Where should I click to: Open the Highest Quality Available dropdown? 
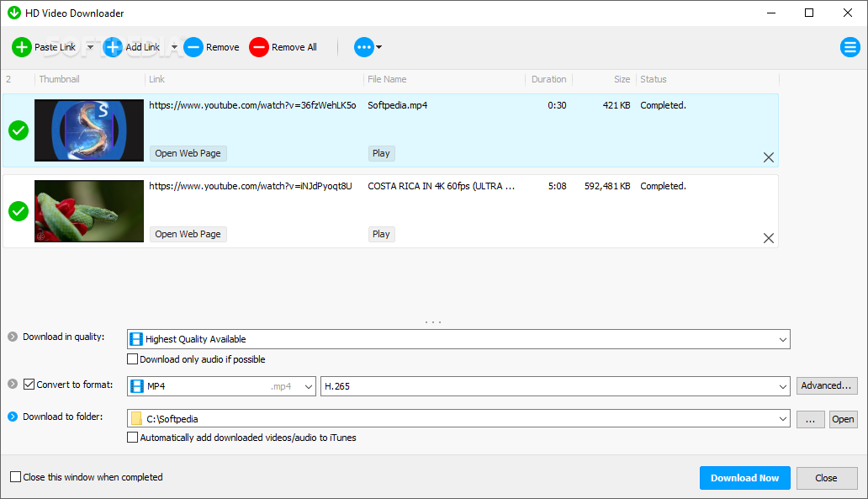point(458,339)
